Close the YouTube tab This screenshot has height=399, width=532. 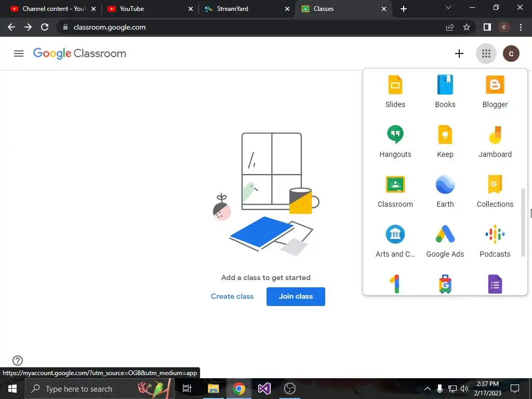(x=191, y=9)
